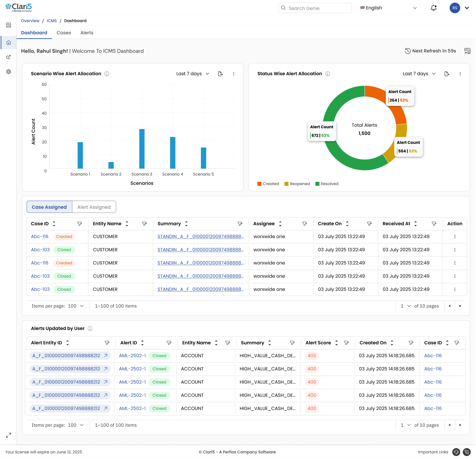Show info for Alerts Updated by User
This screenshot has width=476, height=459.
pyautogui.click(x=90, y=328)
